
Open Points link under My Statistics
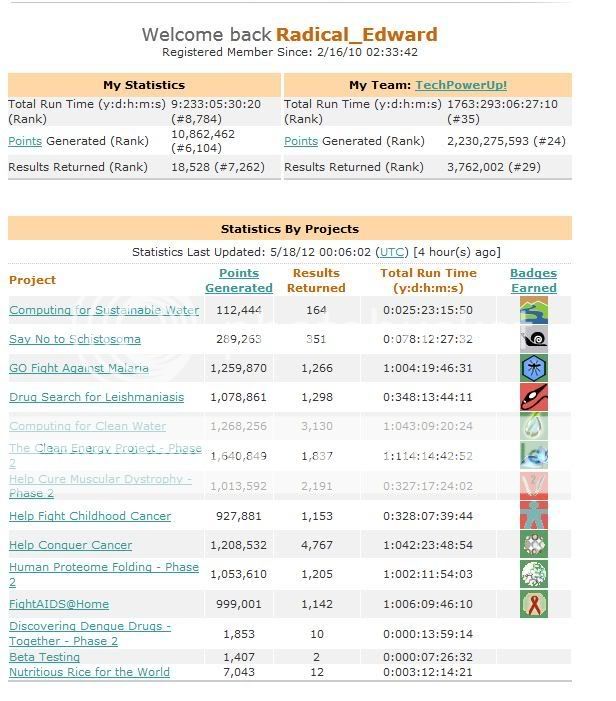click(25, 141)
